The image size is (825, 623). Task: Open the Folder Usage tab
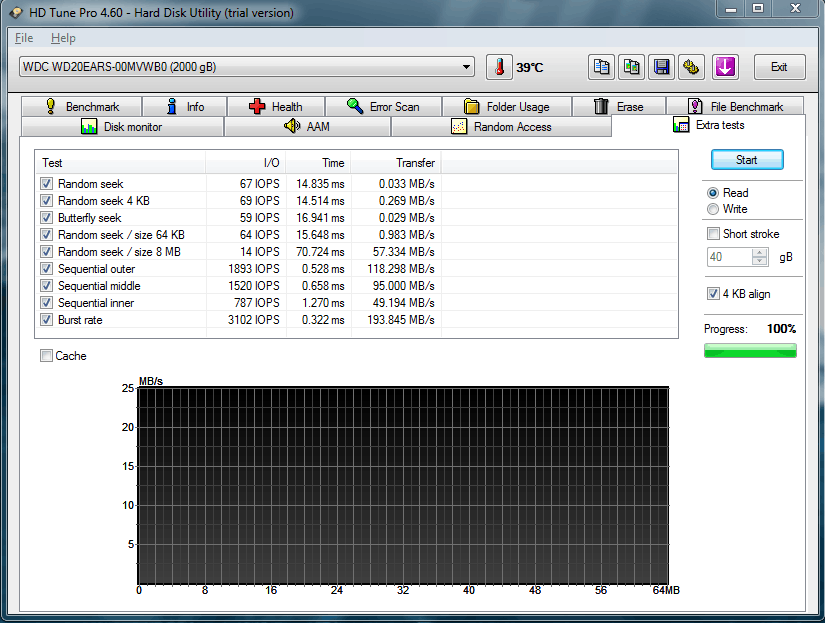(507, 107)
